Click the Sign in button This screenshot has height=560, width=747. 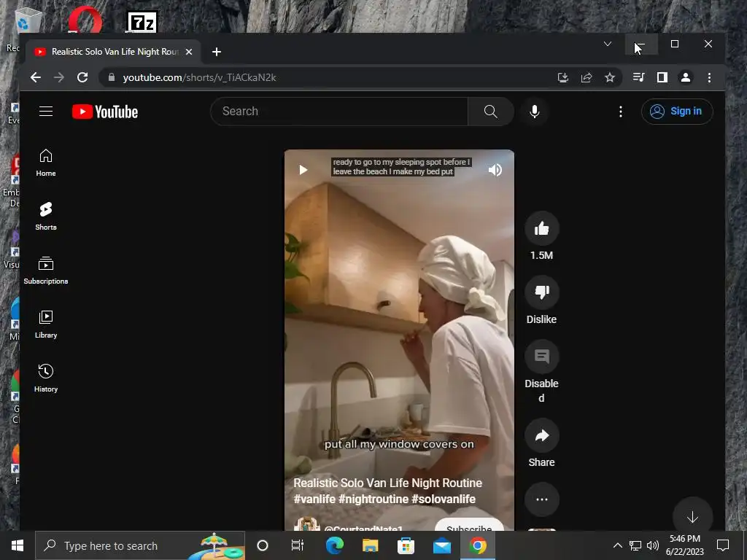point(677,112)
